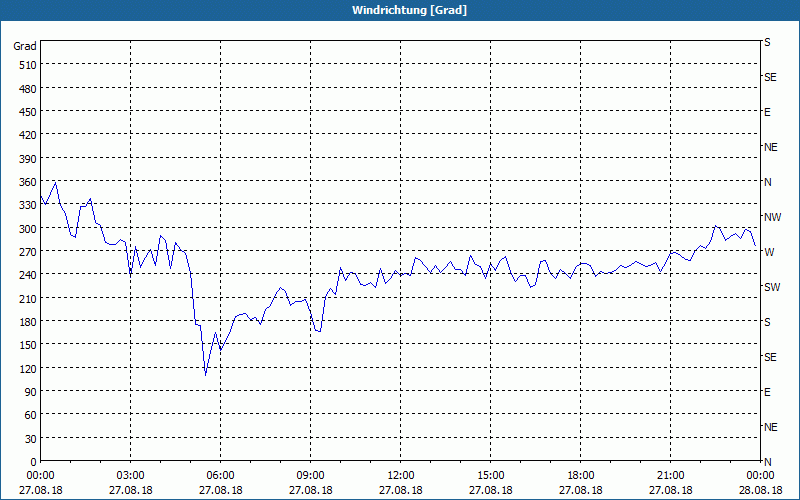Click the S compass label level with 180
The image size is (800, 500).
coord(767,322)
